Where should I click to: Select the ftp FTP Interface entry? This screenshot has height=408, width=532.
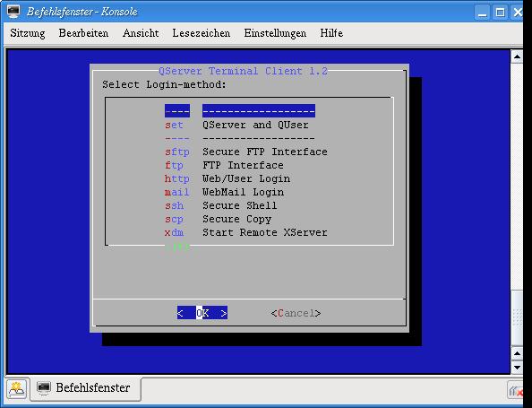pos(224,165)
